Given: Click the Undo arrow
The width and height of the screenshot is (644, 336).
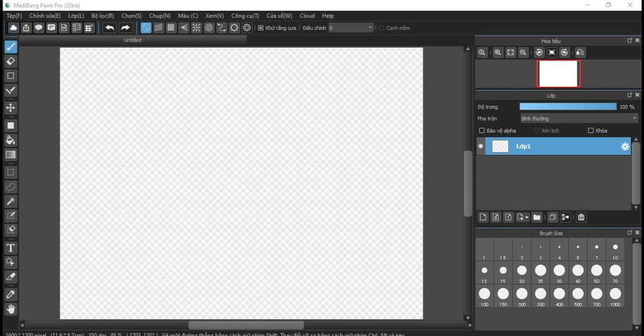Looking at the screenshot, I should 109,28.
